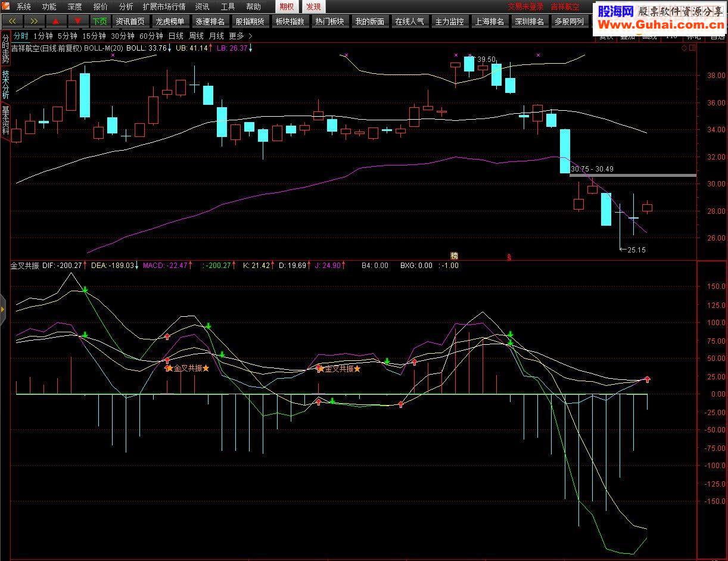Switch to the 60分钟 period tab
The height and width of the screenshot is (561, 728).
click(151, 36)
